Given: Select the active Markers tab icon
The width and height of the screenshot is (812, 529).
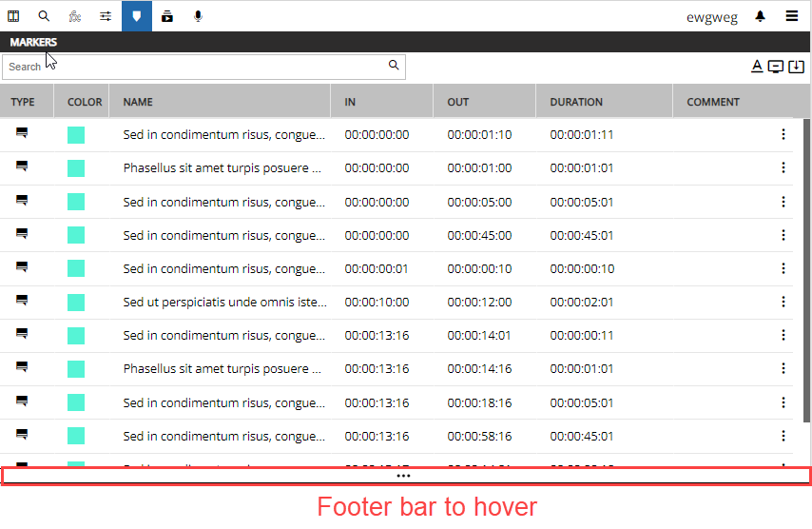Looking at the screenshot, I should point(137,16).
